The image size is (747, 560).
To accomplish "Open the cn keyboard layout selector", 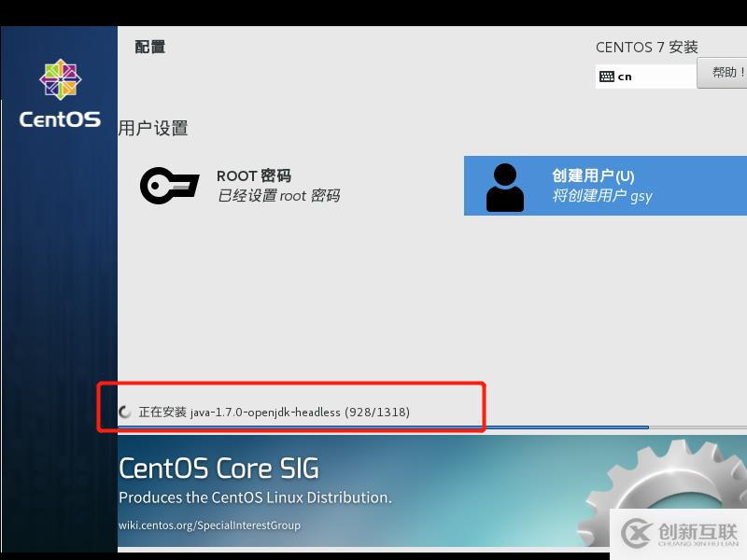I will (x=644, y=76).
